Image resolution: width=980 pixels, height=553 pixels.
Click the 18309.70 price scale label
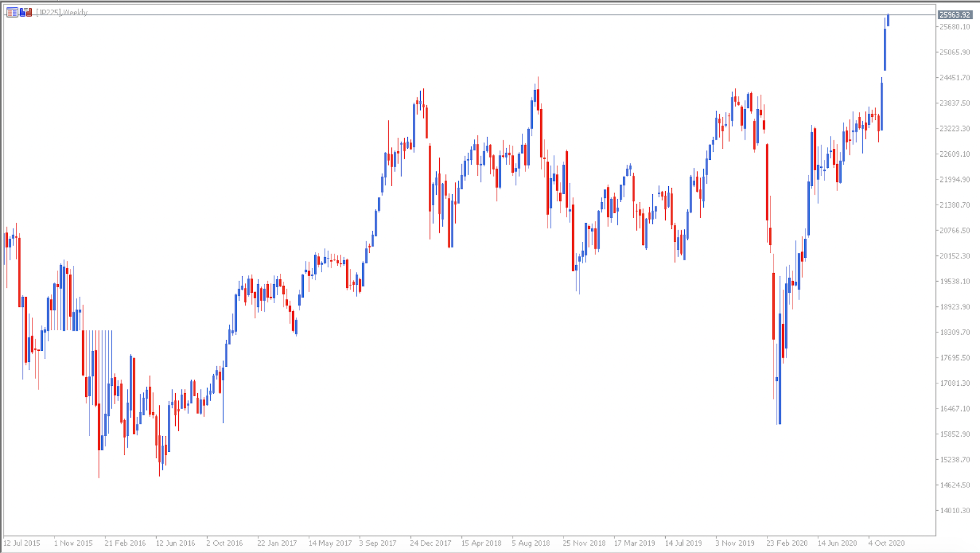click(955, 333)
